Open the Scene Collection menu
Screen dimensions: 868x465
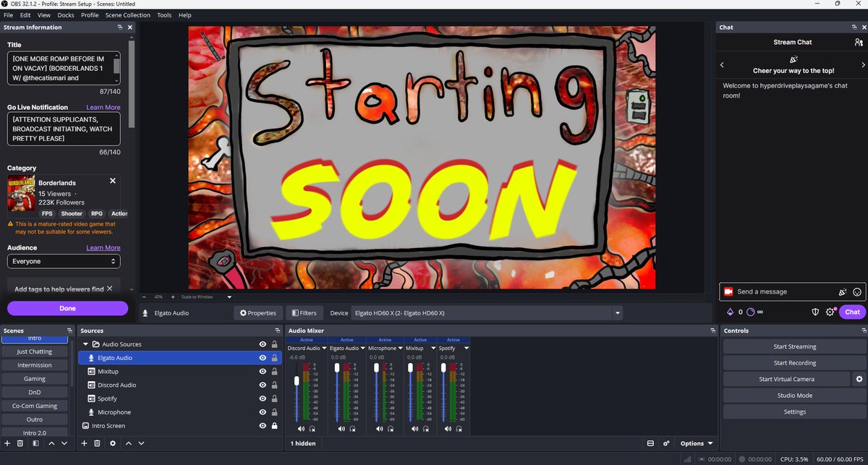(x=128, y=15)
